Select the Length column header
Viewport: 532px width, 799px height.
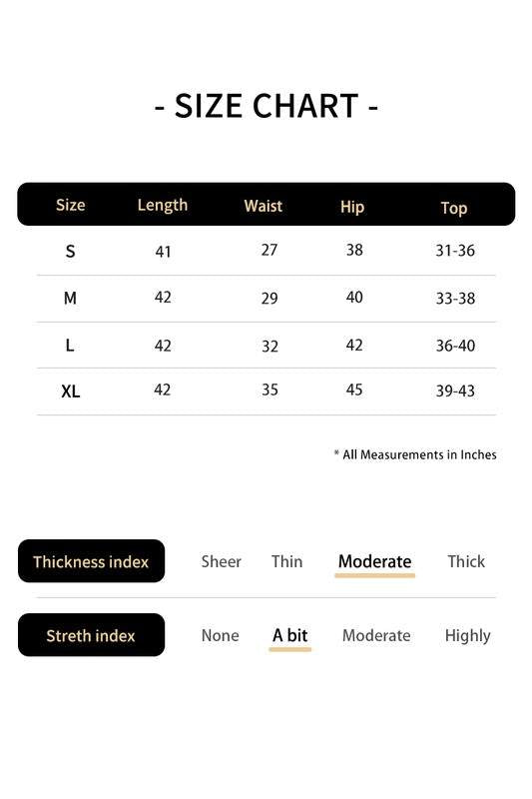tap(163, 206)
